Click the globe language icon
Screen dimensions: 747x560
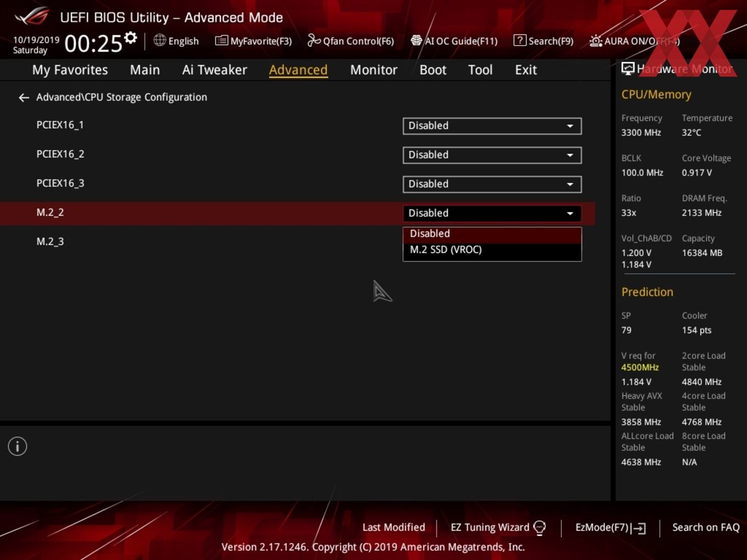[159, 40]
